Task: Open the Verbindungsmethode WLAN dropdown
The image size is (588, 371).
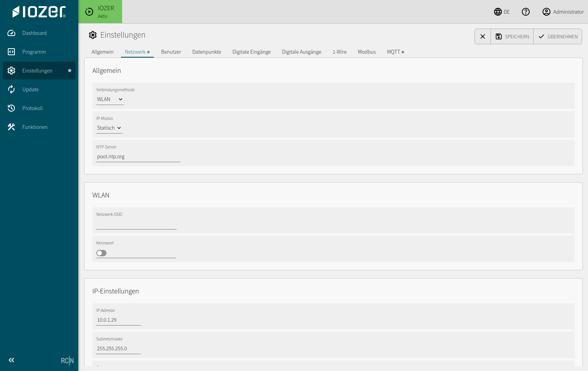Action: pos(110,100)
